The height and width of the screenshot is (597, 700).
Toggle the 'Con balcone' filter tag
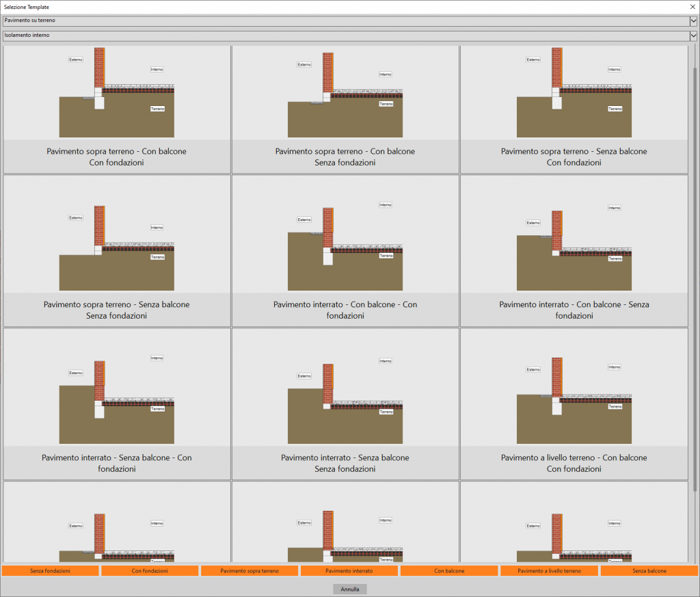coord(449,570)
